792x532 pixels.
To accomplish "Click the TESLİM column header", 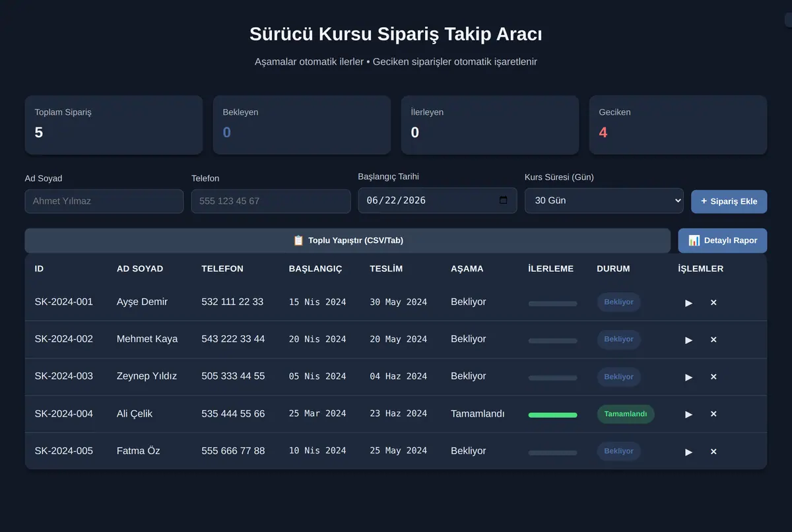I will pos(386,269).
